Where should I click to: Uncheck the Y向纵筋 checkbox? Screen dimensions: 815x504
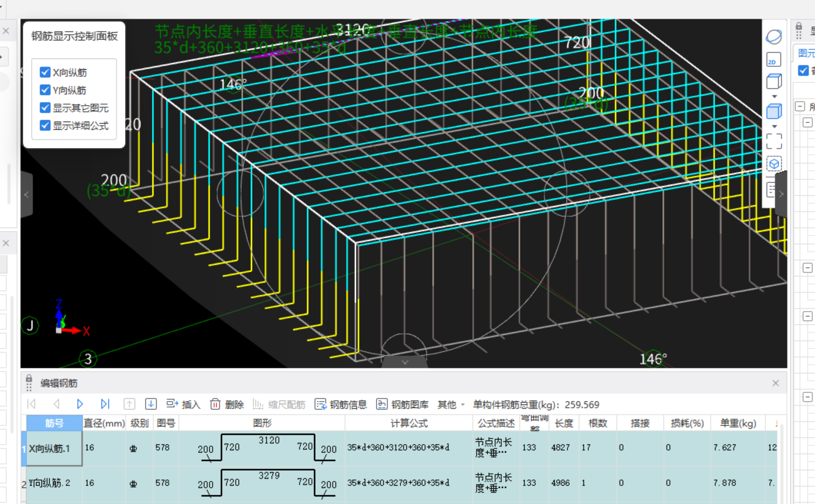45,90
